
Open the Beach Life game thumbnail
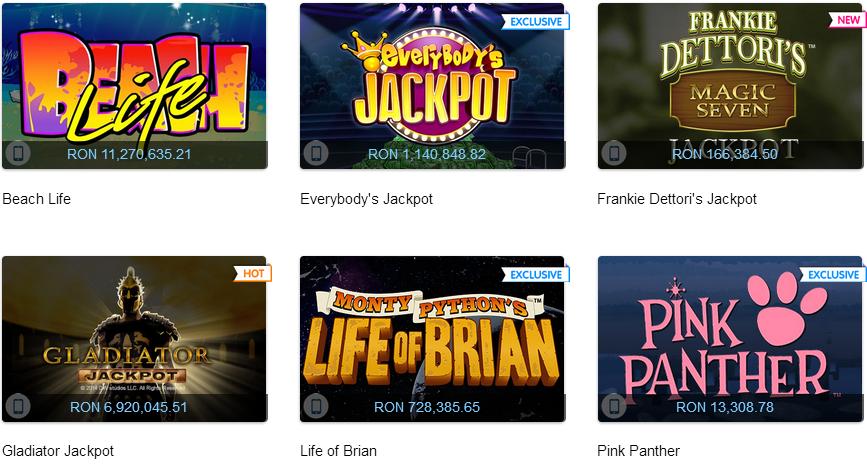click(134, 86)
